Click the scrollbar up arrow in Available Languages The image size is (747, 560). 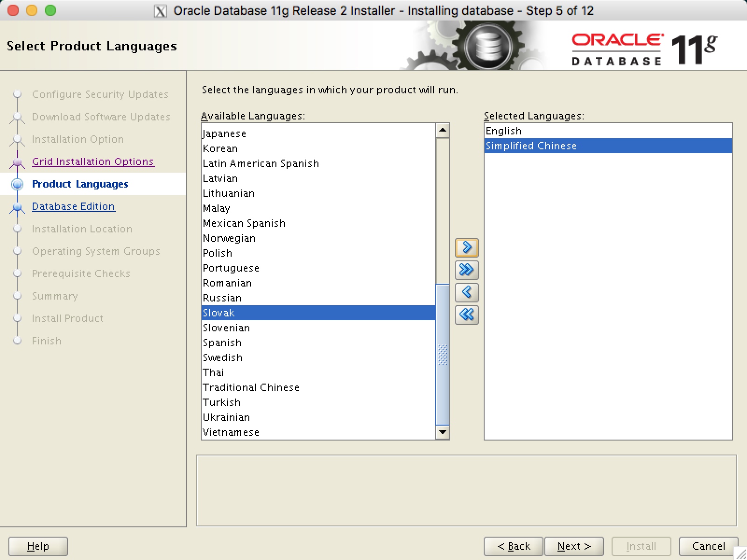point(442,131)
